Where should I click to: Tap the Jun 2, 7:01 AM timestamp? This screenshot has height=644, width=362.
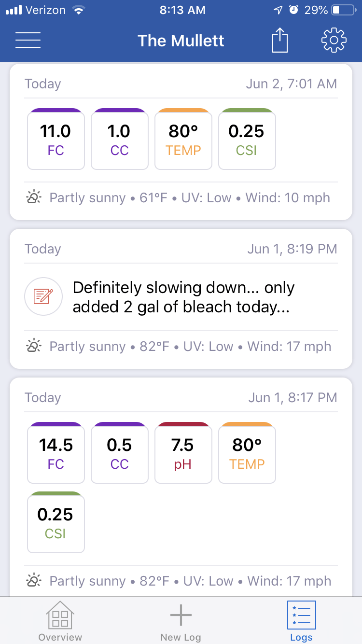(292, 84)
